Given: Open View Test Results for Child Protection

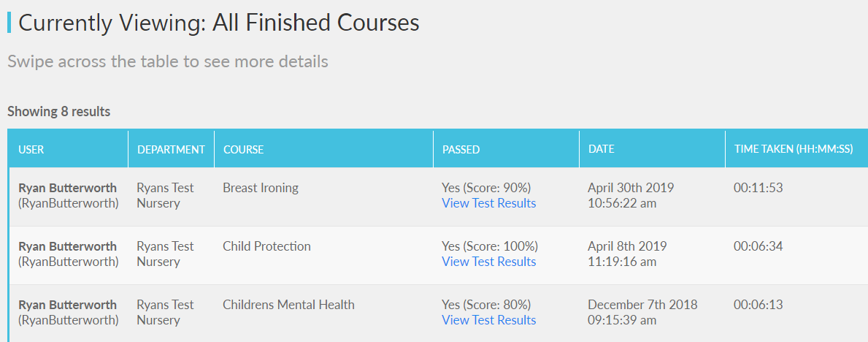Looking at the screenshot, I should (488, 262).
